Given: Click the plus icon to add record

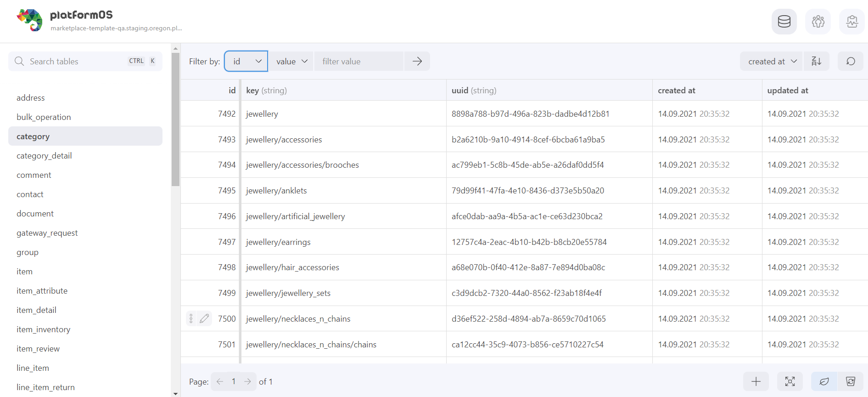Looking at the screenshot, I should pos(756,381).
